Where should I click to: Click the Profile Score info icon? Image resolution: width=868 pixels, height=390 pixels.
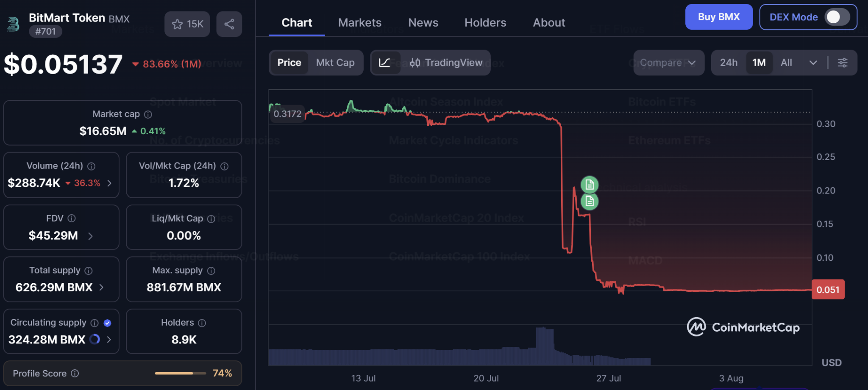point(75,373)
